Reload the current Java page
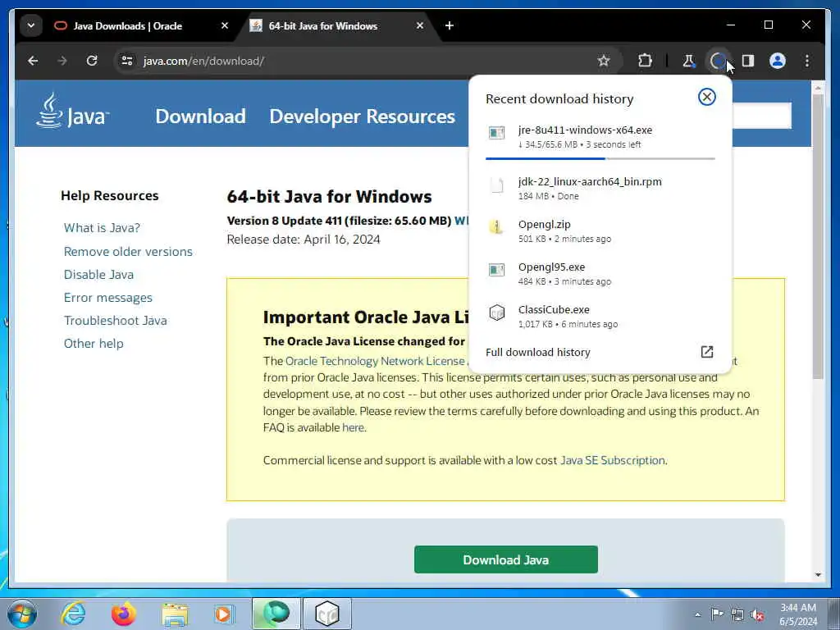 click(x=92, y=61)
